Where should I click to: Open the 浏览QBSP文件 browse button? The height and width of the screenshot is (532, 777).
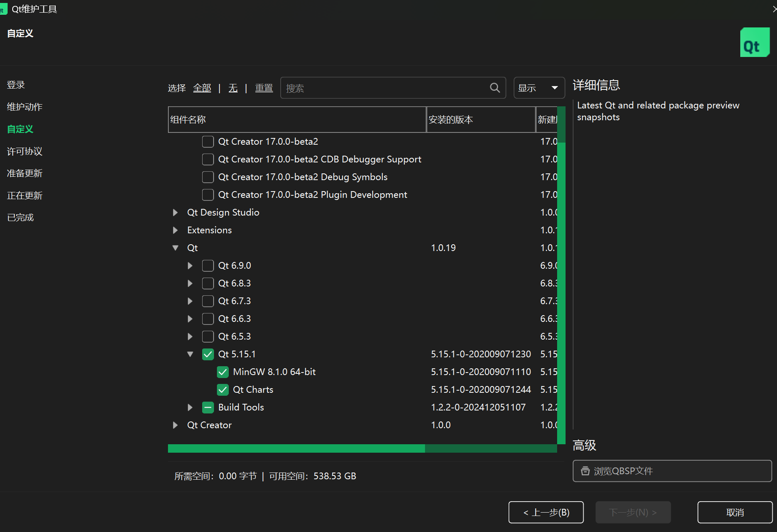pyautogui.click(x=672, y=471)
